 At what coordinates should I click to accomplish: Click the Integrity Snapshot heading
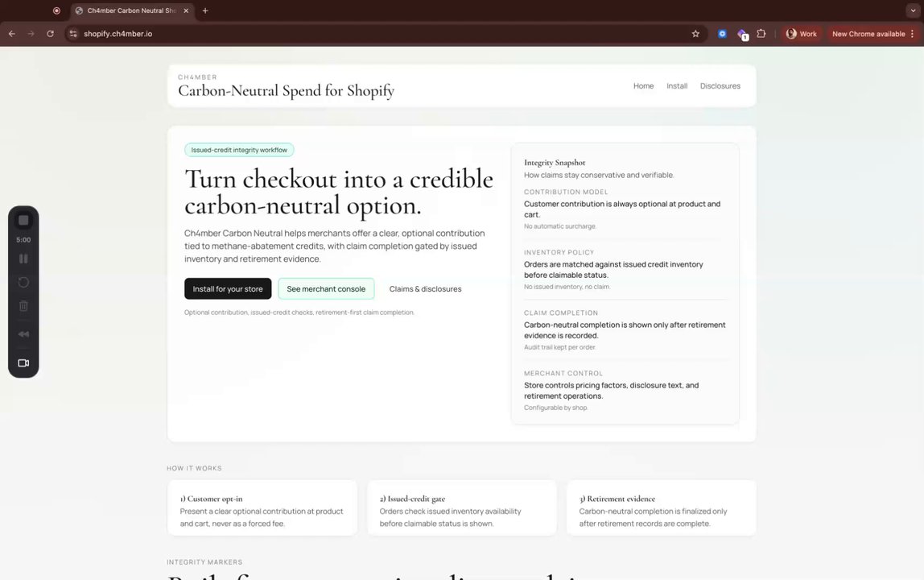(555, 162)
